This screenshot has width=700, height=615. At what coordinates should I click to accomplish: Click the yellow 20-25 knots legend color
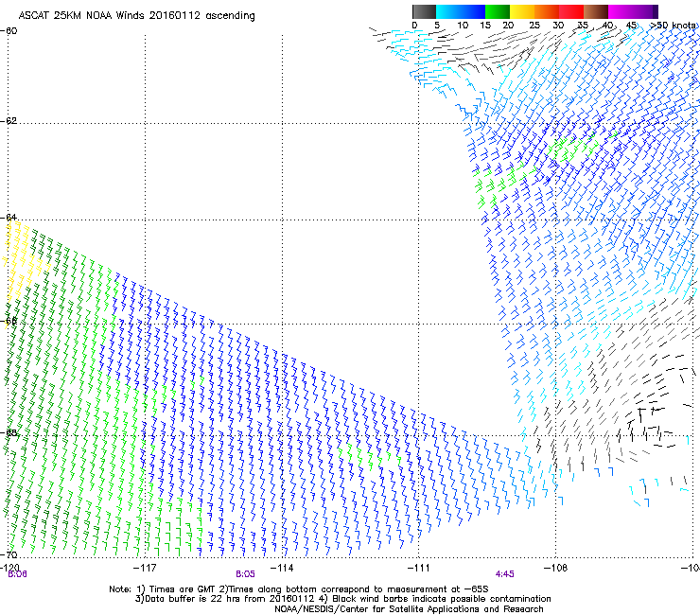tap(522, 11)
